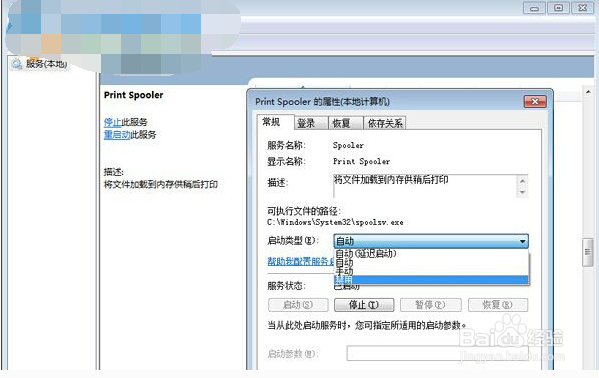Image resolution: width=599 pixels, height=378 pixels.
Task: Click the services list scroll-up arrow
Action: [x=588, y=92]
